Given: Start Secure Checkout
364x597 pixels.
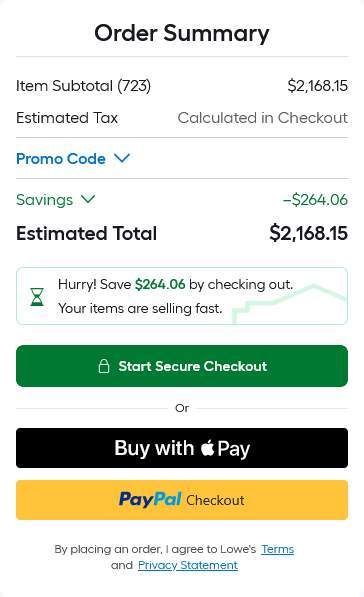Looking at the screenshot, I should point(182,366).
